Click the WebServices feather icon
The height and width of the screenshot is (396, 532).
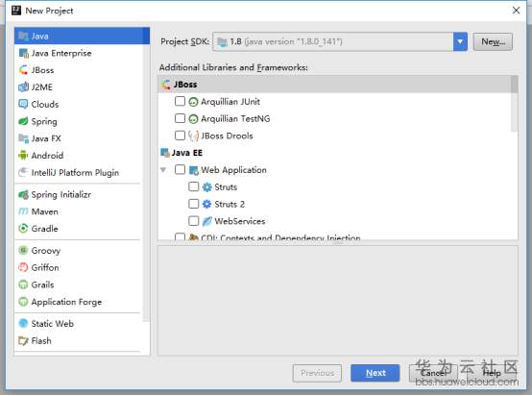[206, 221]
